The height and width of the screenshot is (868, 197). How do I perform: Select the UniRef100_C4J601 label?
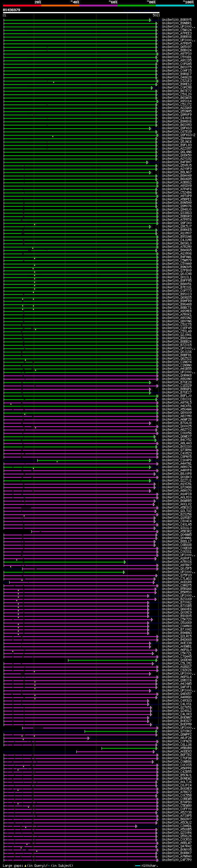tap(177, 118)
